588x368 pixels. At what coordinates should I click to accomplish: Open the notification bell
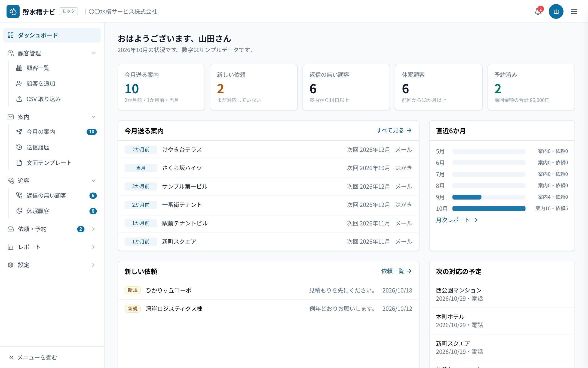(x=538, y=11)
